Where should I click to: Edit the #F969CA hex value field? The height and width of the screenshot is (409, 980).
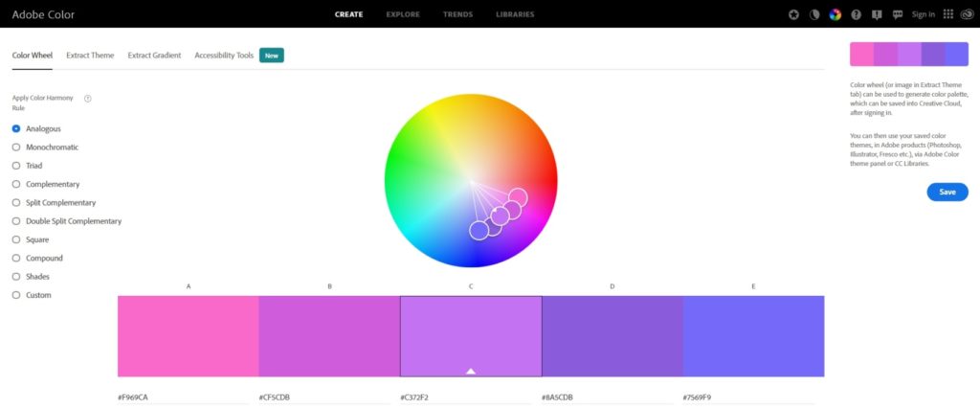pyautogui.click(x=183, y=398)
